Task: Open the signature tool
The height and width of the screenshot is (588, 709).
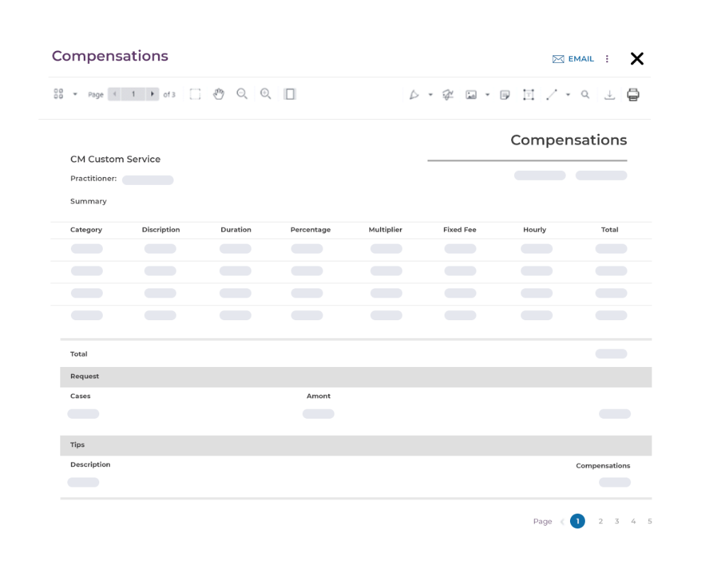Action: click(447, 95)
